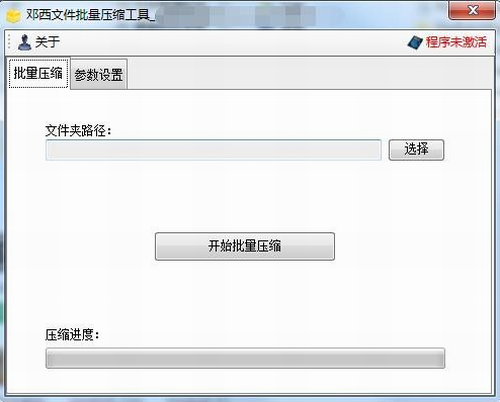Image resolution: width=500 pixels, height=402 pixels.
Task: Click the blue book icon beside 程序未激活
Action: [x=415, y=42]
